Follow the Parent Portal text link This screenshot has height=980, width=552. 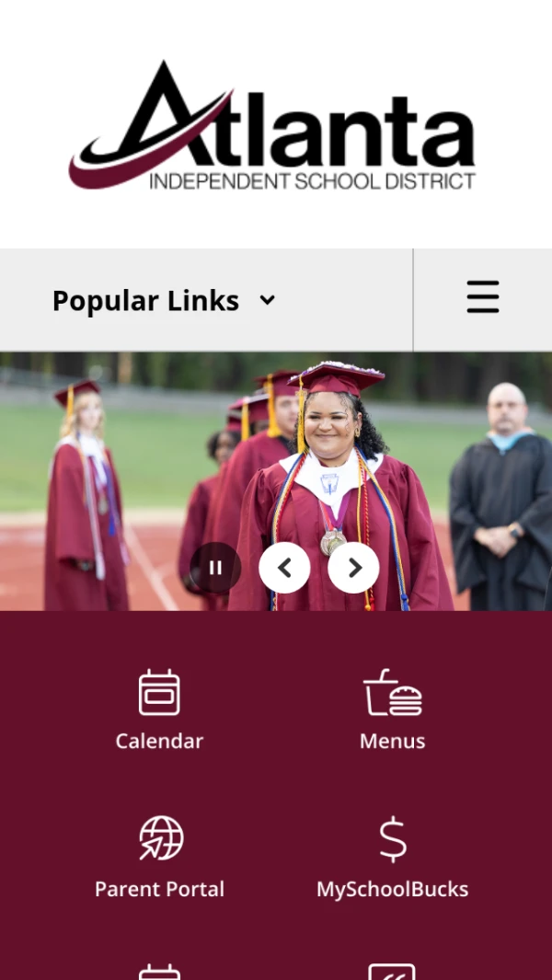tap(159, 889)
